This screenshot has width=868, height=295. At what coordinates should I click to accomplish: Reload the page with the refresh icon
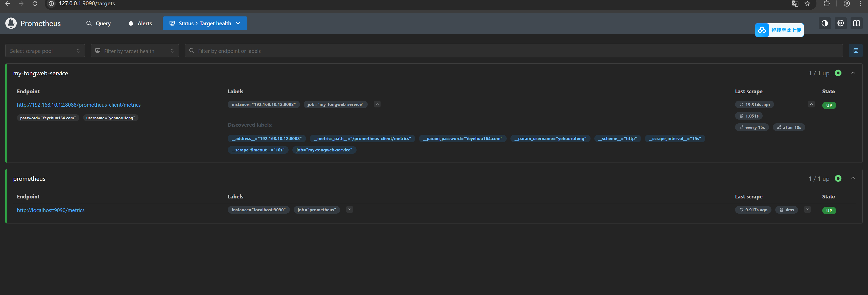(35, 4)
